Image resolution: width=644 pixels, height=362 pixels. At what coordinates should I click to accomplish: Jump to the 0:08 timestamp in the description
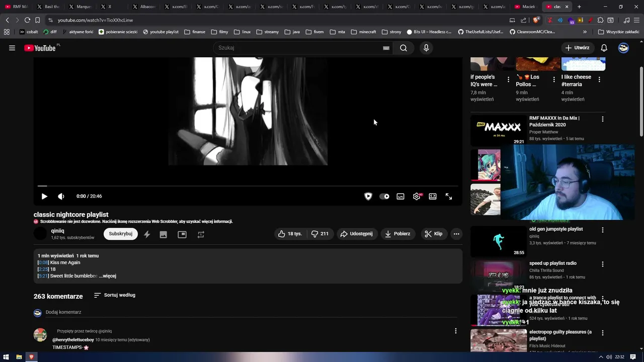coord(43,262)
